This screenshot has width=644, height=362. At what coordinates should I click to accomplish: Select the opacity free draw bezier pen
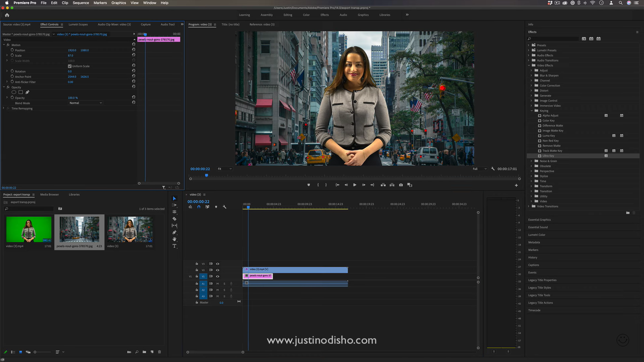[27, 92]
